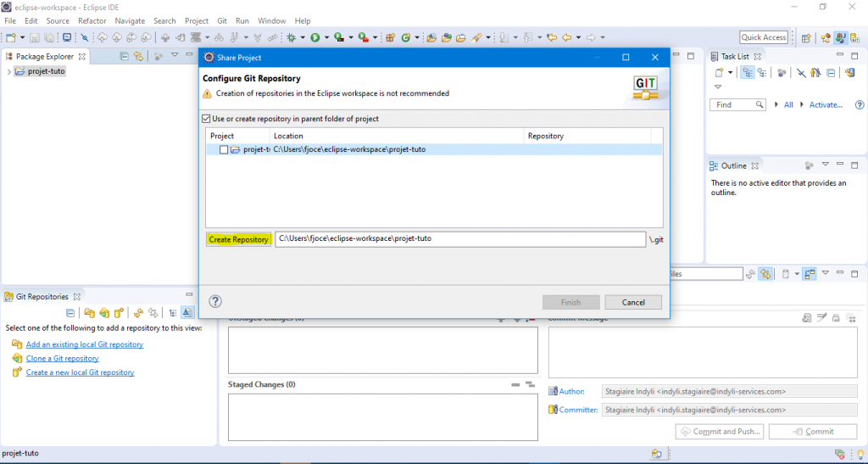This screenshot has width=868, height=464.
Task: Click the Create Repository button
Action: pos(238,239)
